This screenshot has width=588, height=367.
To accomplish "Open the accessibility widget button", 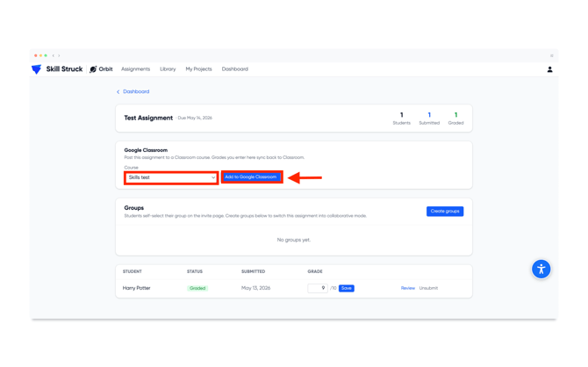I will coord(541,269).
